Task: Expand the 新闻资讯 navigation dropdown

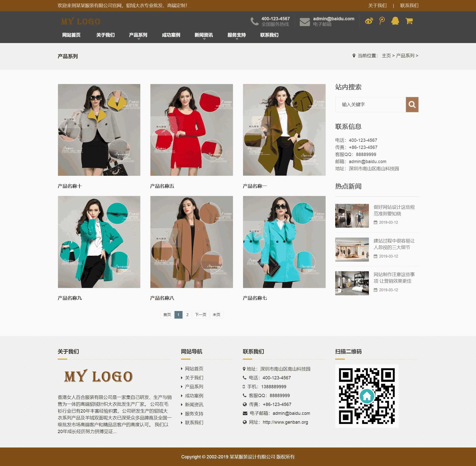Action: tap(204, 35)
